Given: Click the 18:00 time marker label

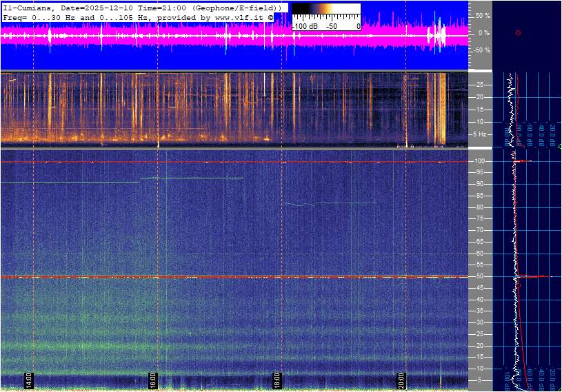Looking at the screenshot, I should [277, 380].
